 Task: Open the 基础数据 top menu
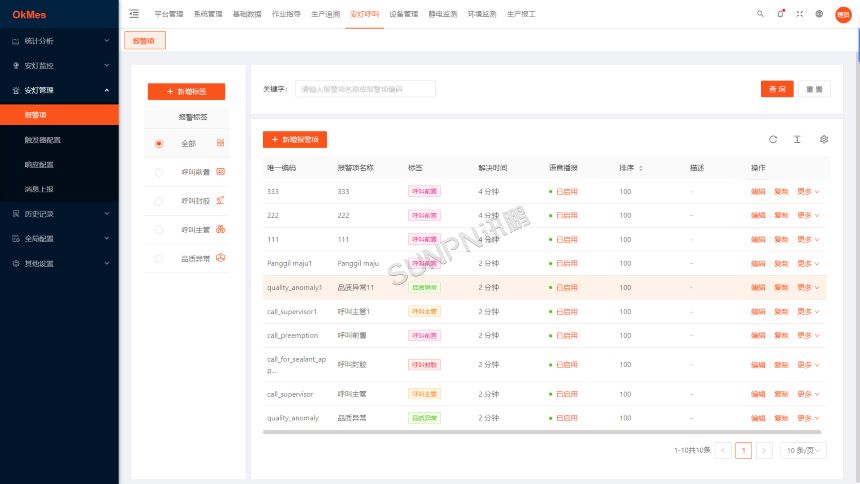[247, 14]
